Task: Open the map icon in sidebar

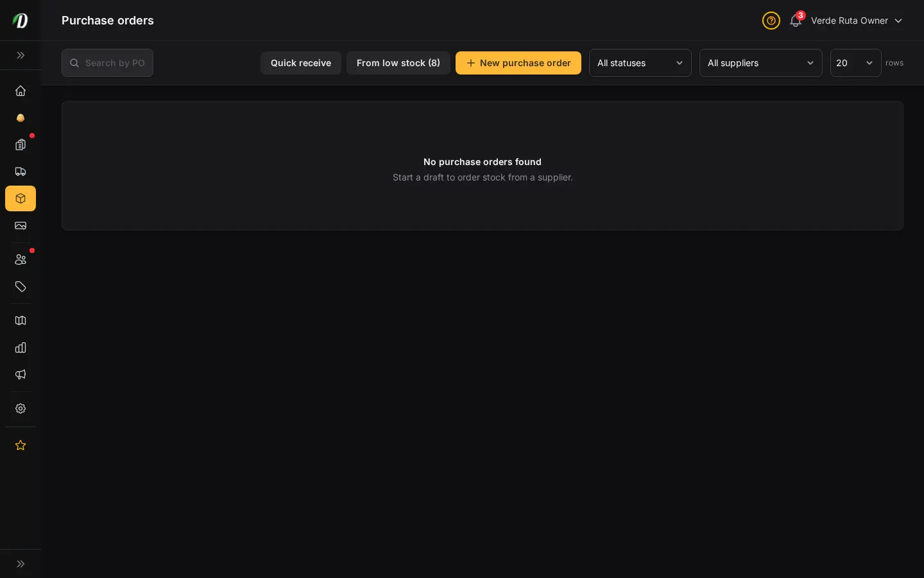Action: point(21,320)
